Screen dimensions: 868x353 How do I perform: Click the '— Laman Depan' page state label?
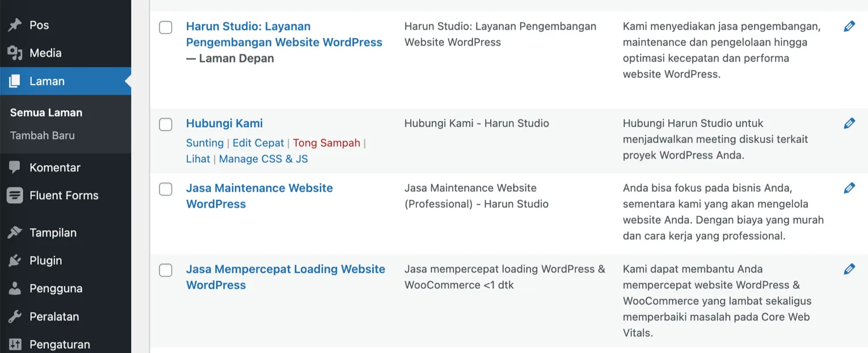pos(230,58)
